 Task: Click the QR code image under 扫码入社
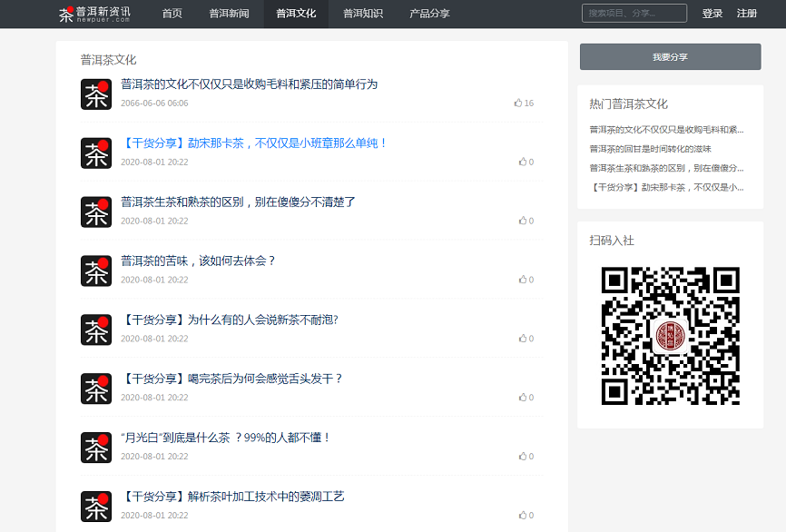tap(670, 336)
